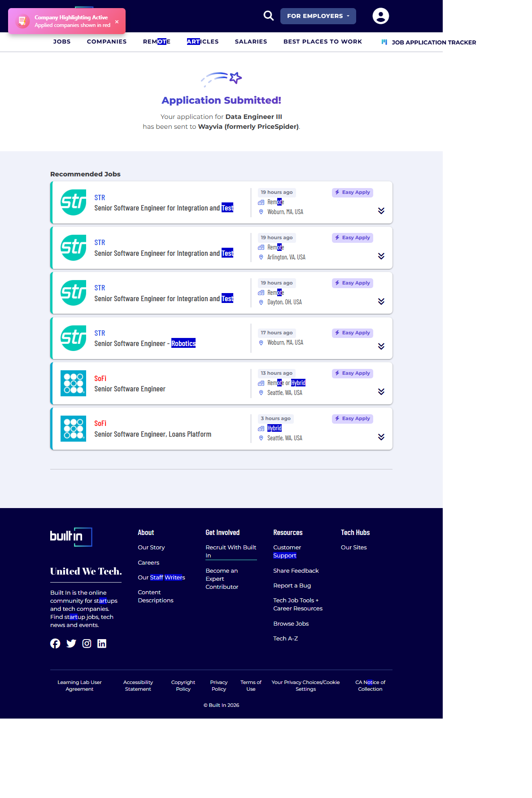Click the Report a Bug footer link
The width and height of the screenshot is (532, 798).
point(292,586)
